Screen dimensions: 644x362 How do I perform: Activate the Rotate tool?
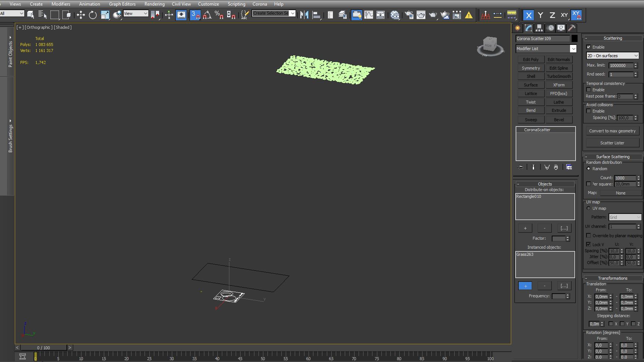point(93,15)
